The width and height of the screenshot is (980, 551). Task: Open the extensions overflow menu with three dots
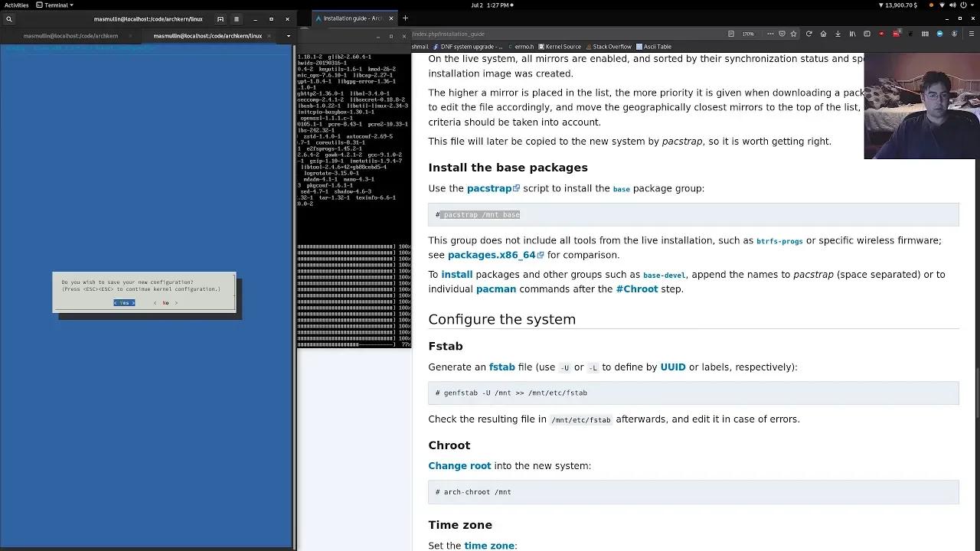pyautogui.click(x=770, y=34)
